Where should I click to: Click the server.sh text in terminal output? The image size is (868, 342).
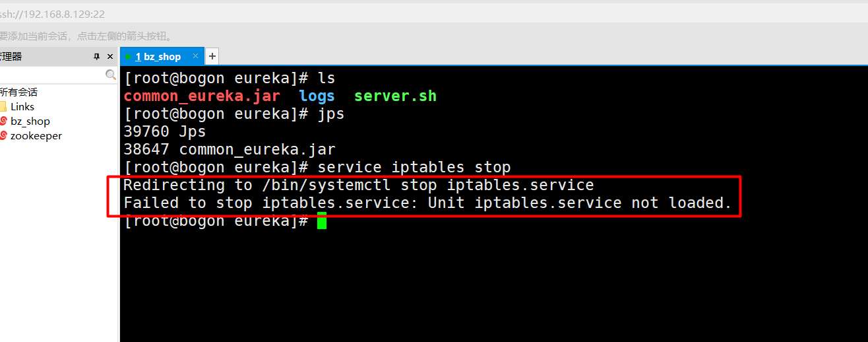(x=395, y=96)
